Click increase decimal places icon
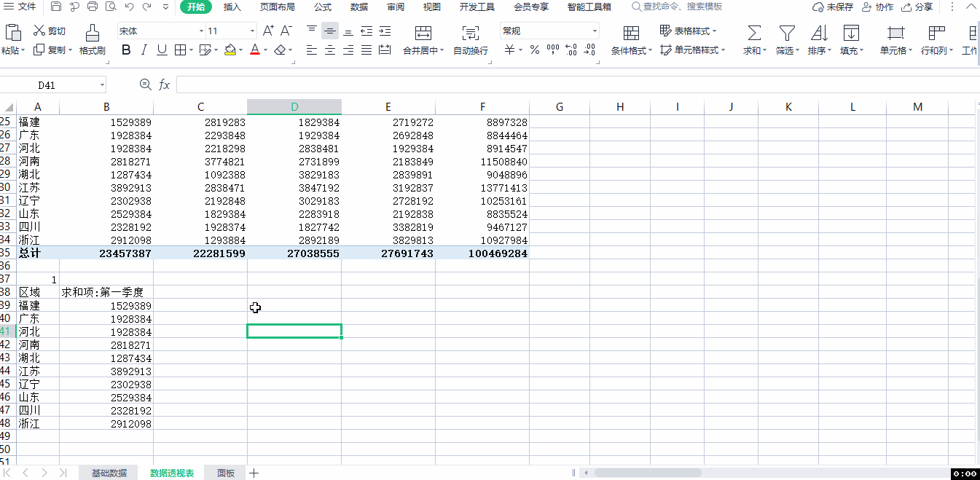 [571, 50]
